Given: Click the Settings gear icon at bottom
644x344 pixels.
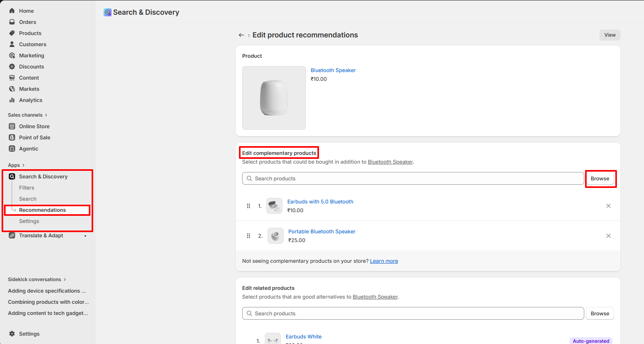Looking at the screenshot, I should point(12,334).
